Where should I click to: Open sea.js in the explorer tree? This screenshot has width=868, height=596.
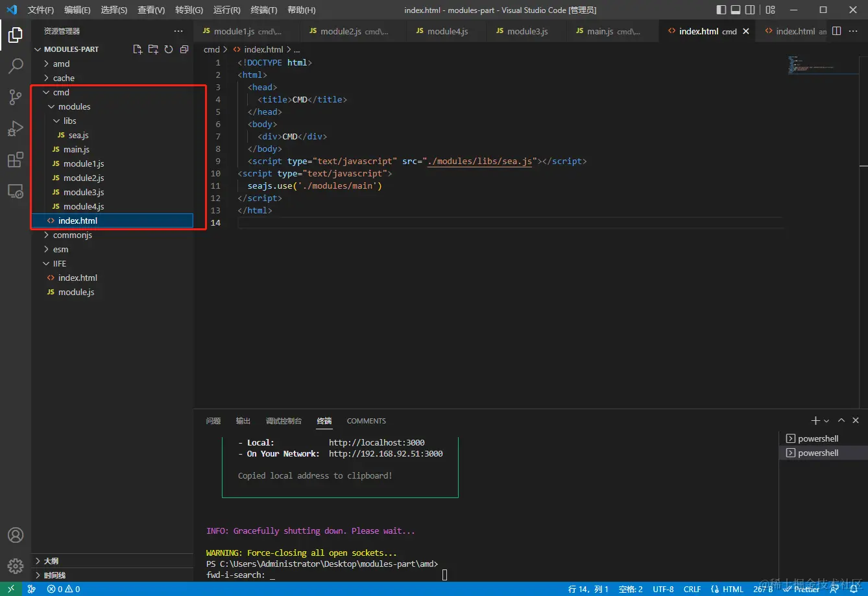(x=112, y=135)
